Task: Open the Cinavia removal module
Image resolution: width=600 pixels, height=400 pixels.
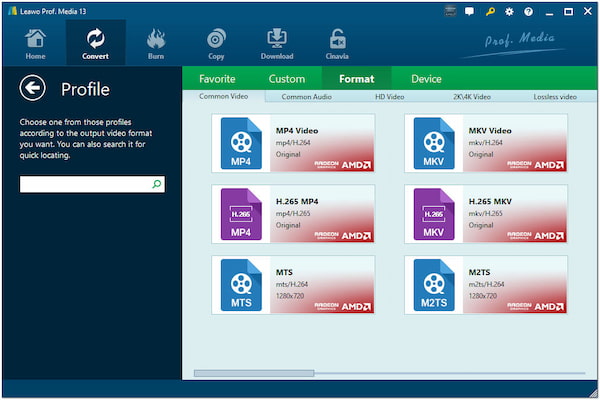Action: 338,43
